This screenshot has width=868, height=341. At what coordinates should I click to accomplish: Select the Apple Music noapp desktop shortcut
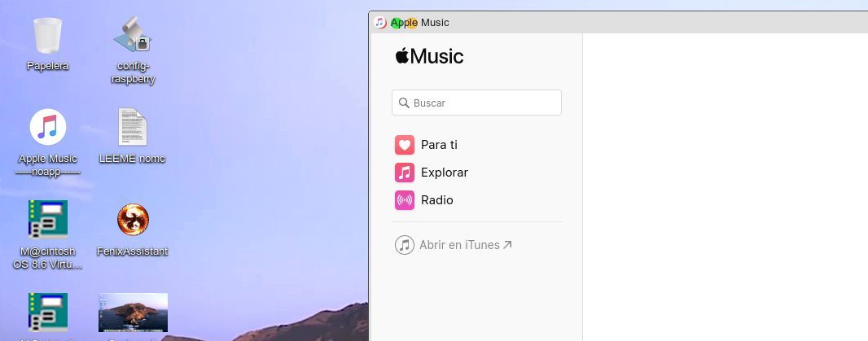[47, 127]
